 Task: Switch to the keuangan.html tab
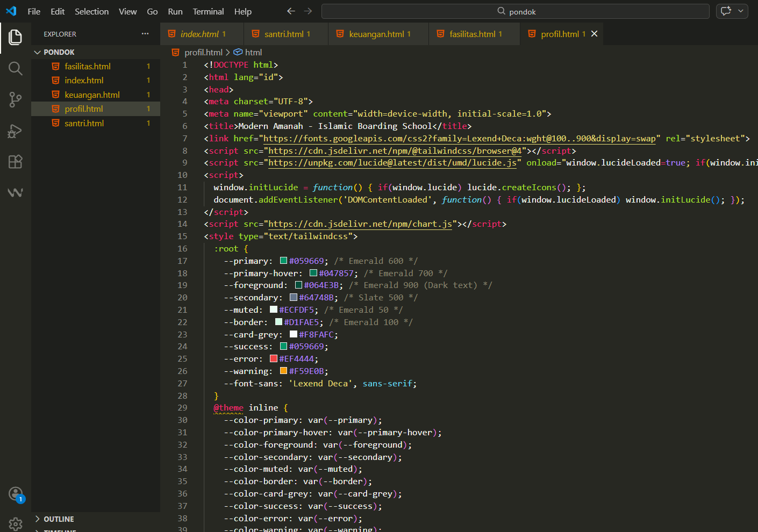click(x=376, y=34)
